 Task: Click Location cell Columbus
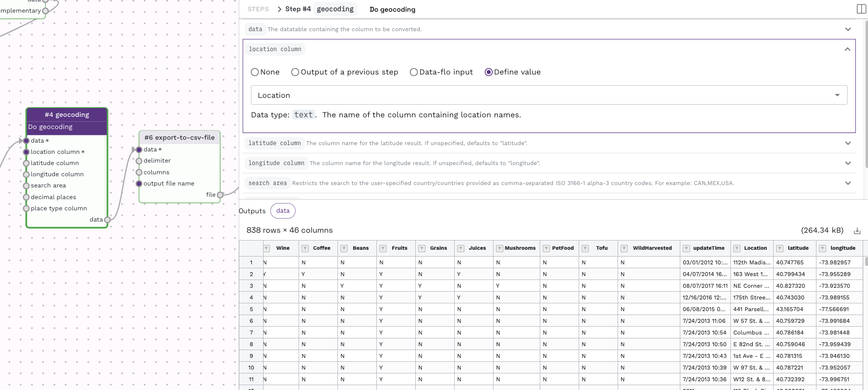751,333
